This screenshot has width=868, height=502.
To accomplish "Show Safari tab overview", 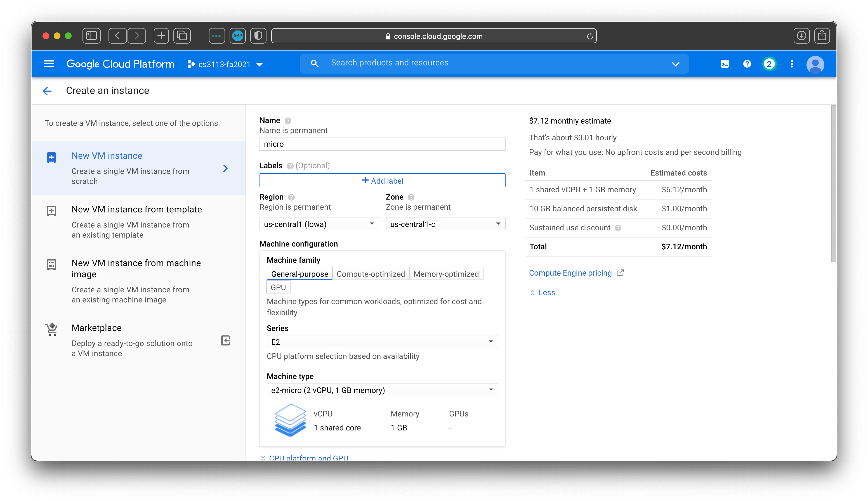I will click(182, 36).
